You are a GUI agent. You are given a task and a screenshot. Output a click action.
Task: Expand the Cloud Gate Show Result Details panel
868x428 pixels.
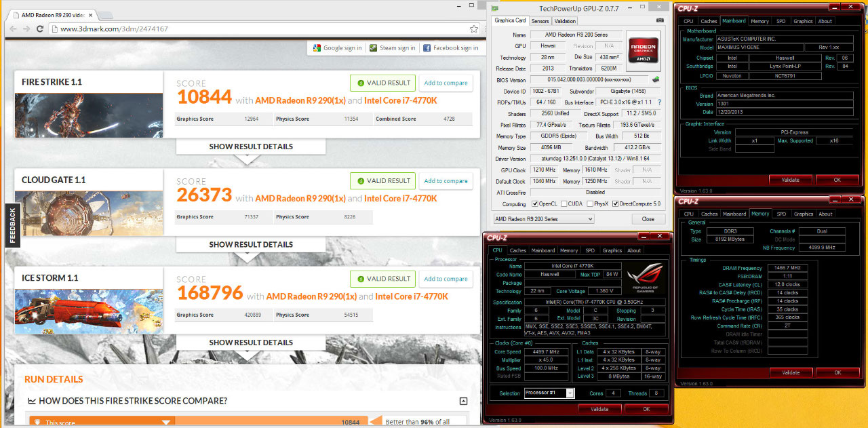[x=251, y=244]
